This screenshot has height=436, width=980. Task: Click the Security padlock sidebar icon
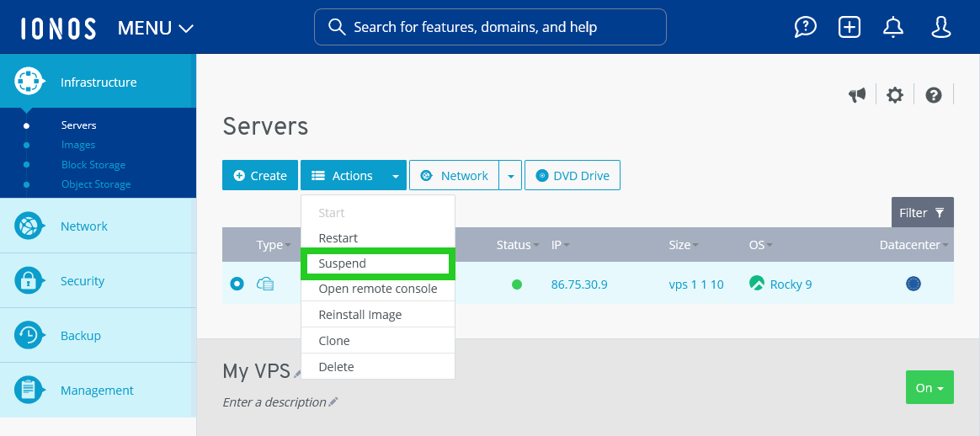click(29, 281)
